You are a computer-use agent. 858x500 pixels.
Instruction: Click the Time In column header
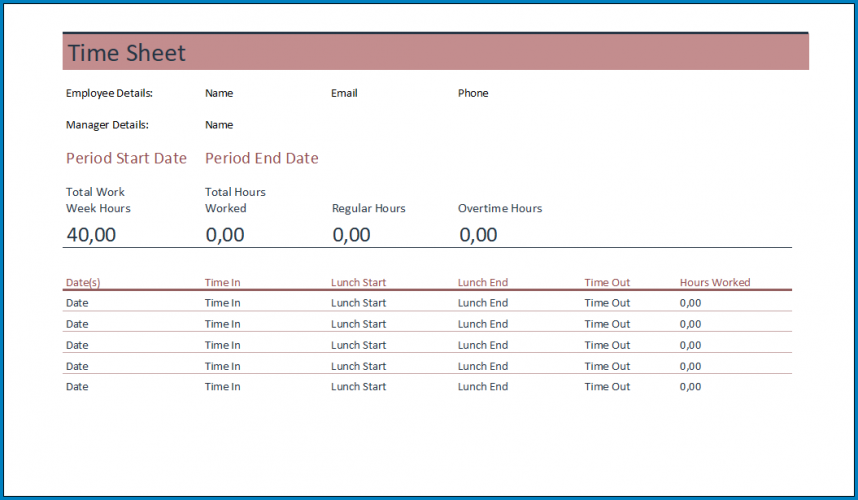[223, 282]
